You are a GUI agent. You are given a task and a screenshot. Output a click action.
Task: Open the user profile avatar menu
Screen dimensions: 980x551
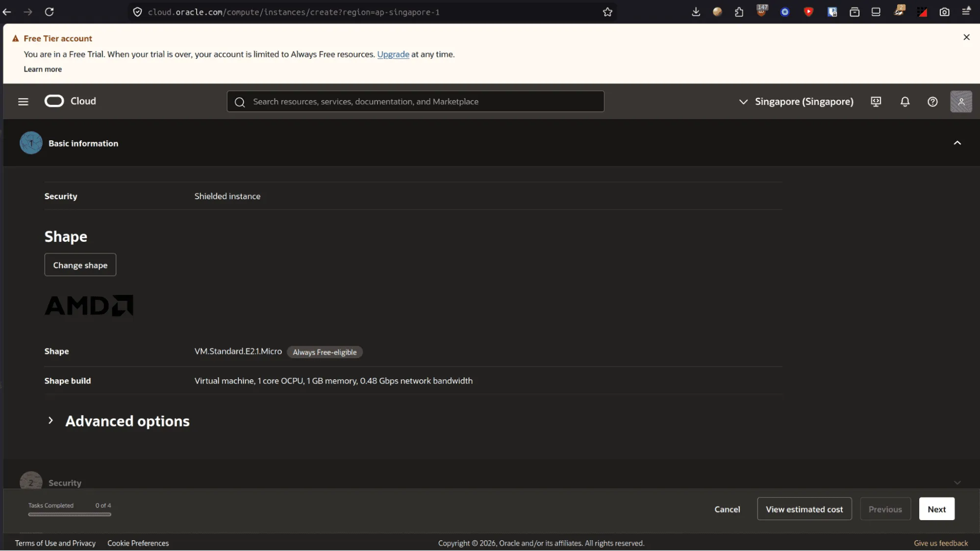click(x=961, y=102)
